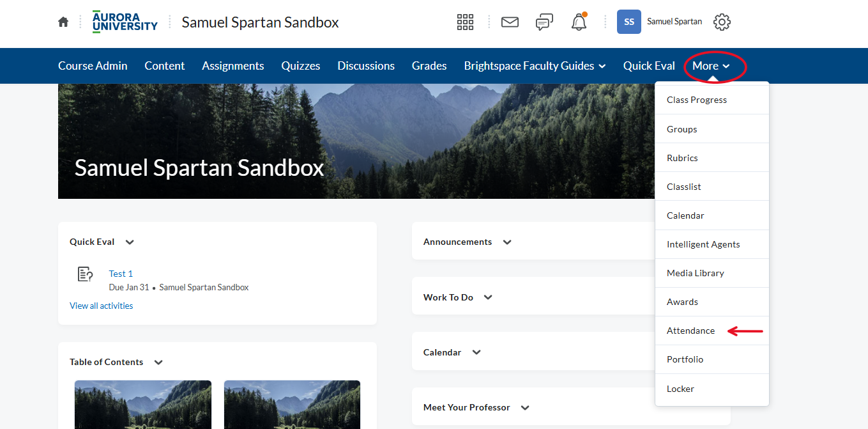Open the update alerts bell icon

[x=579, y=22]
